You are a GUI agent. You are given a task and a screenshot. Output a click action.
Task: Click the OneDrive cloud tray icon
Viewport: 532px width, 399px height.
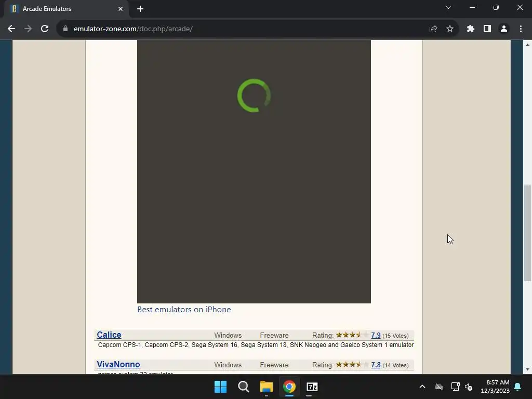439,387
